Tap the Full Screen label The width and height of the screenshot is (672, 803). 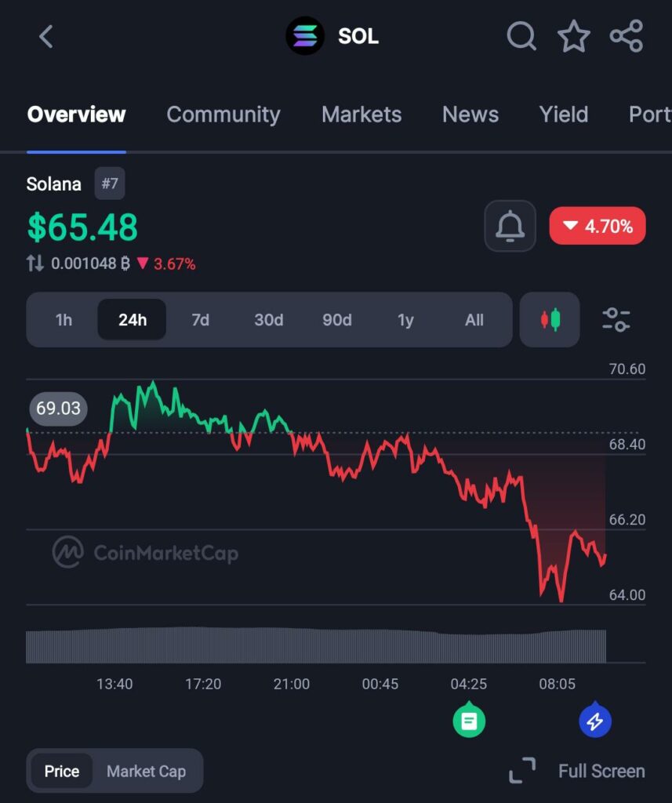pyautogui.click(x=601, y=771)
